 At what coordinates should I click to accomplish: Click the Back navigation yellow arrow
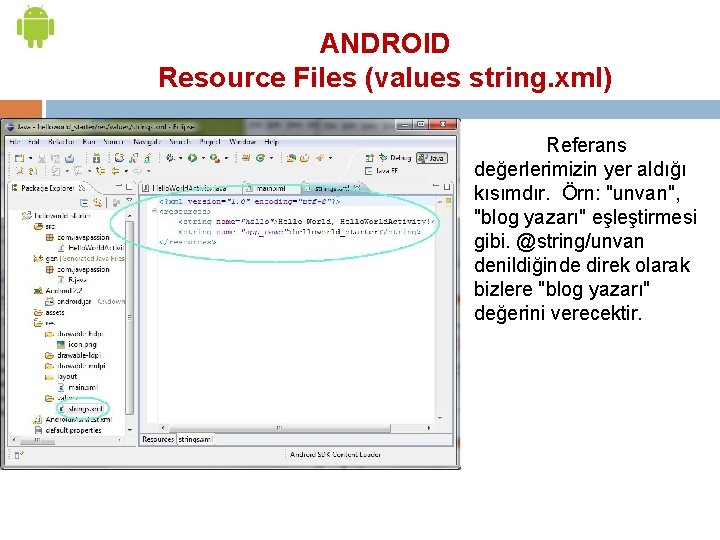pyautogui.click(x=115, y=171)
